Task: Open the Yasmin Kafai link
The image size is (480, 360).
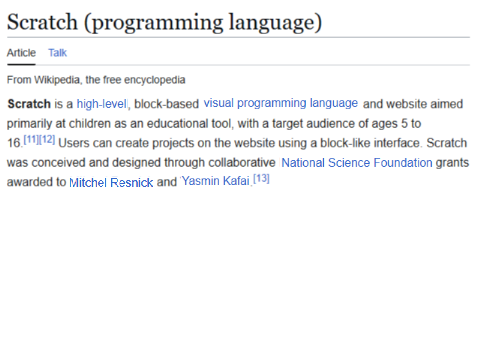Action: [x=216, y=181]
